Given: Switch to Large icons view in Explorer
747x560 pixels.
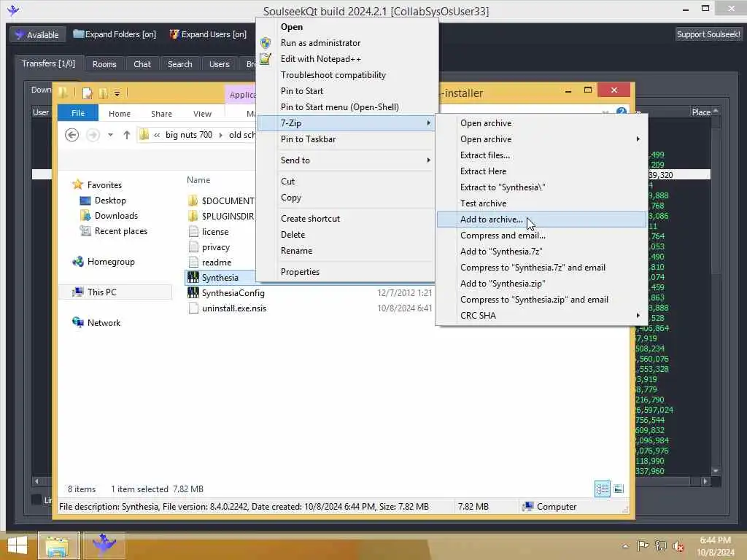Looking at the screenshot, I should point(619,489).
